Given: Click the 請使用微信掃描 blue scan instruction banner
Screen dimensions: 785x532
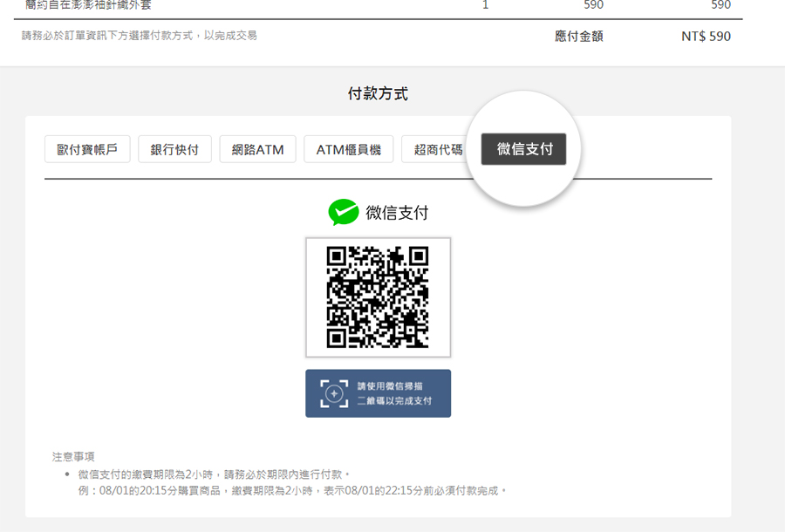Looking at the screenshot, I should tap(378, 393).
